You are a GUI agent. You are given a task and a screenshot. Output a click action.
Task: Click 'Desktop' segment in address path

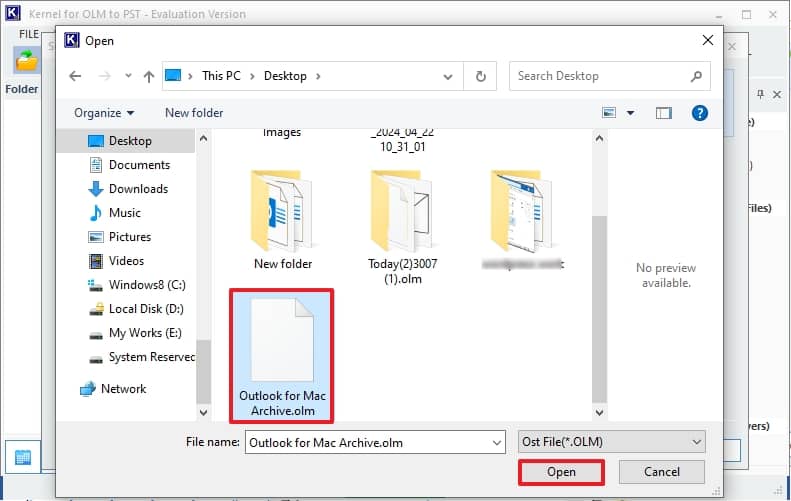click(285, 76)
